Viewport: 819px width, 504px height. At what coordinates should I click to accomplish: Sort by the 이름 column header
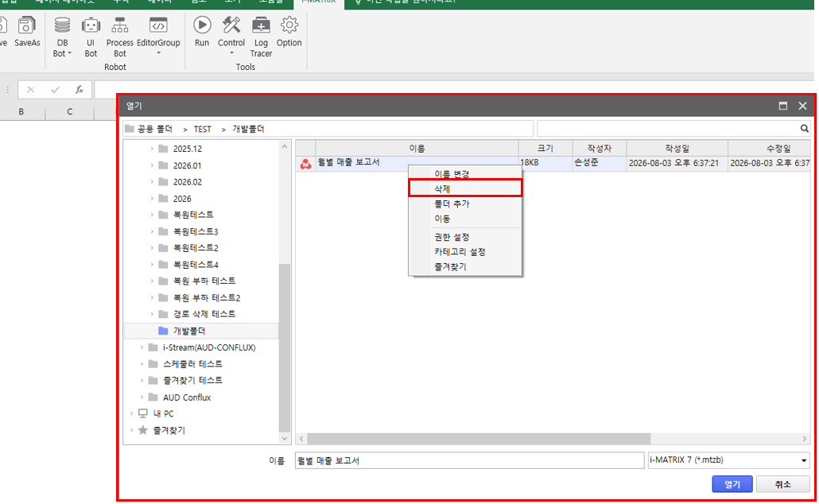point(417,149)
